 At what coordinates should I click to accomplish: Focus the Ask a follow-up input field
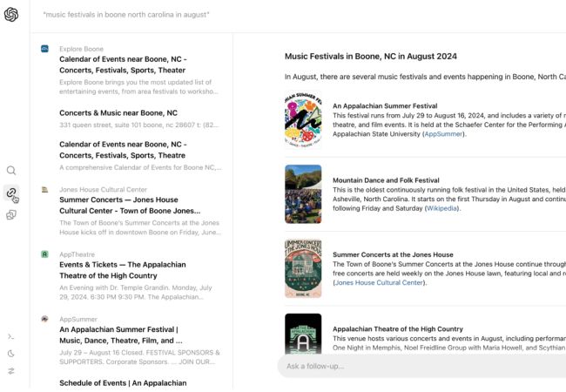(x=421, y=366)
